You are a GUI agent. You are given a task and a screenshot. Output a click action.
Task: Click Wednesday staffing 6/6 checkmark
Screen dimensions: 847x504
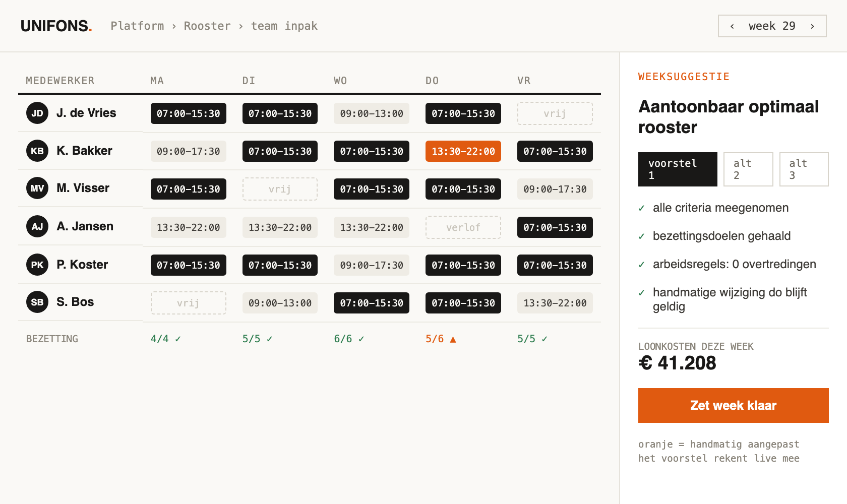pyautogui.click(x=361, y=339)
